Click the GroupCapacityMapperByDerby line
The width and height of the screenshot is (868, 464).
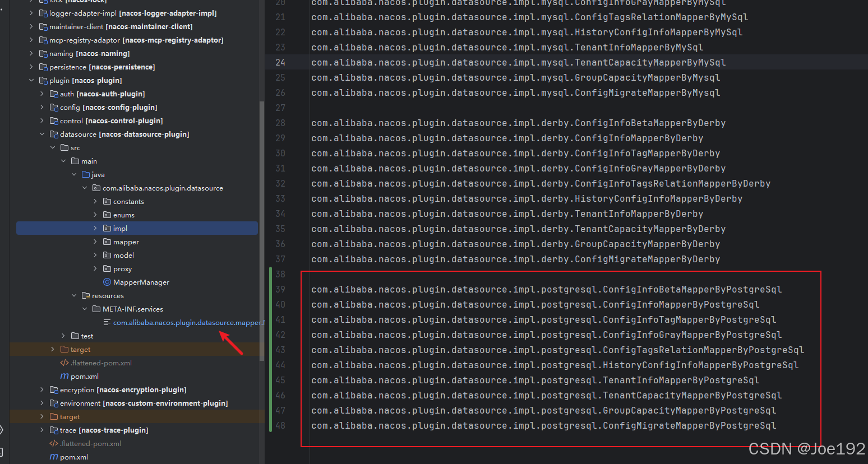tap(516, 244)
